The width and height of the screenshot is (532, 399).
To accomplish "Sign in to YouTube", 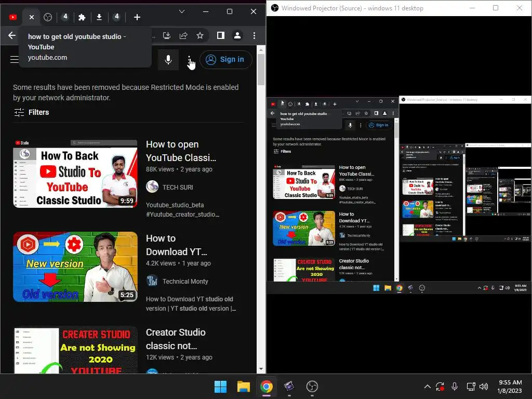I will [x=225, y=60].
